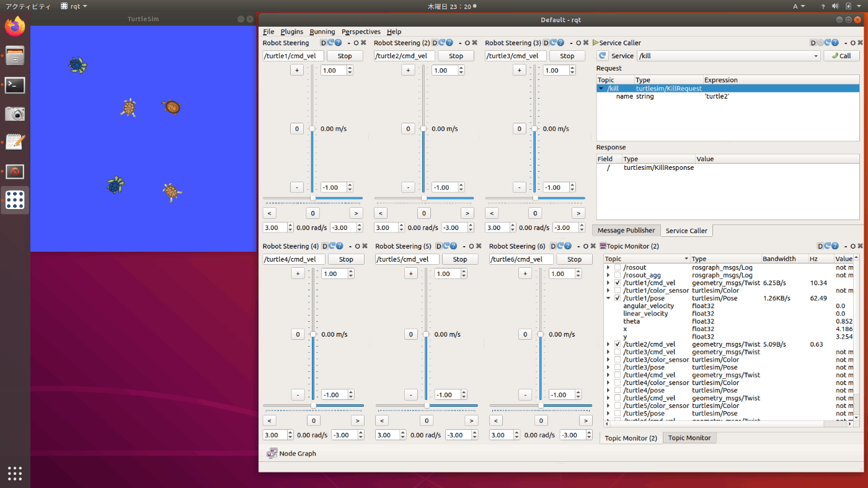Uncheck the /turtle1/cmd_vel topic checkbox

[x=618, y=283]
